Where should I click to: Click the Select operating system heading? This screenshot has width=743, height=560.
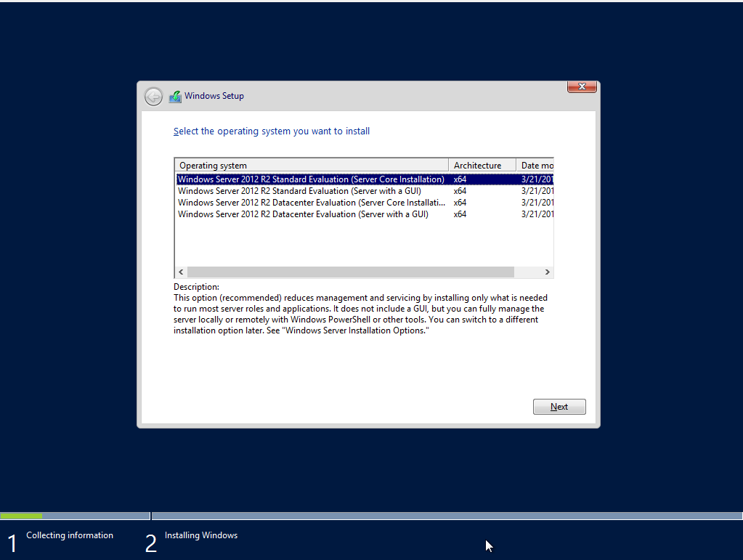(x=272, y=131)
